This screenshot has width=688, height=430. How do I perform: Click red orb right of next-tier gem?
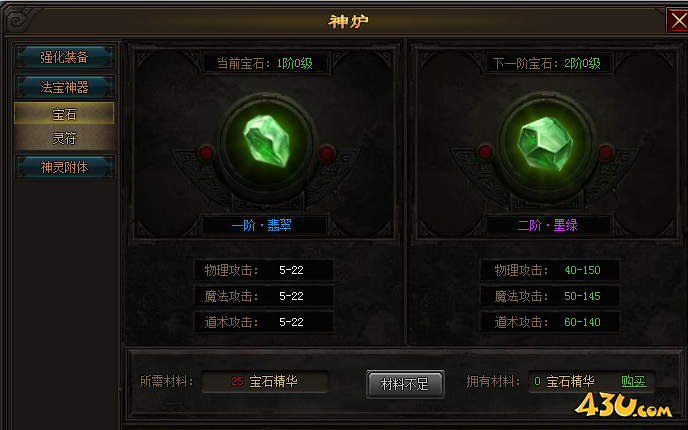[x=606, y=152]
